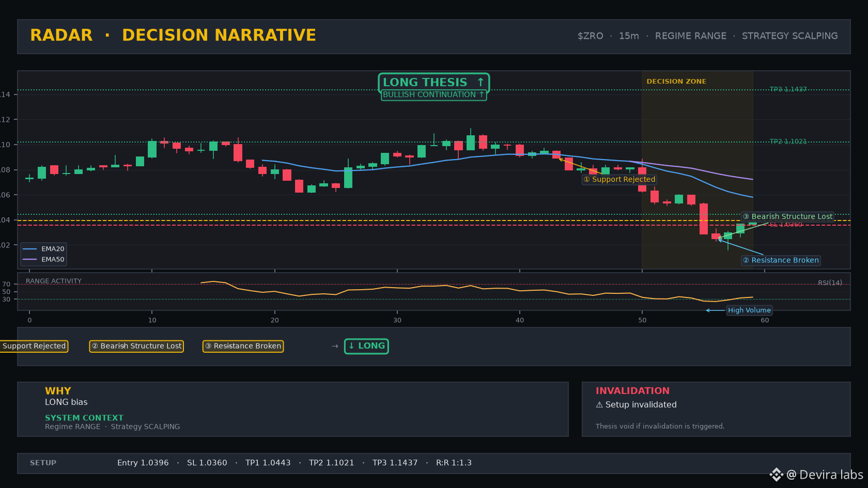Select the BULLISH CONTINUATION sub-badge
This screenshot has width=868, height=488.
pos(433,95)
